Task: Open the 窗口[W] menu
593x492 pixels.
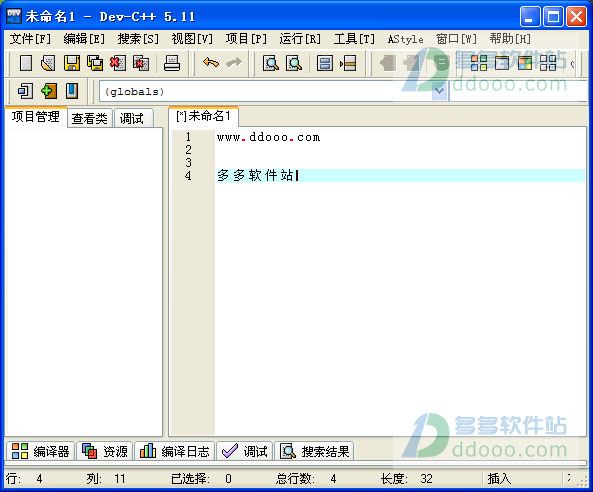Action: point(456,39)
